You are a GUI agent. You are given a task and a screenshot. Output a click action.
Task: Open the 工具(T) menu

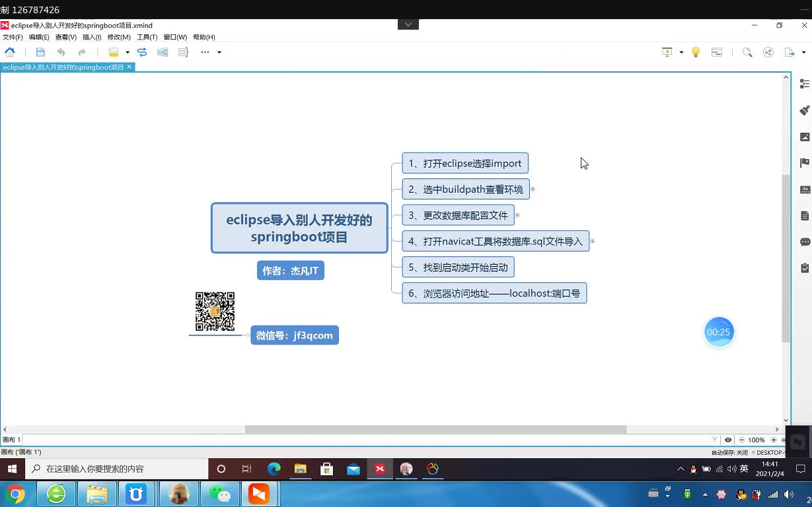coord(146,37)
